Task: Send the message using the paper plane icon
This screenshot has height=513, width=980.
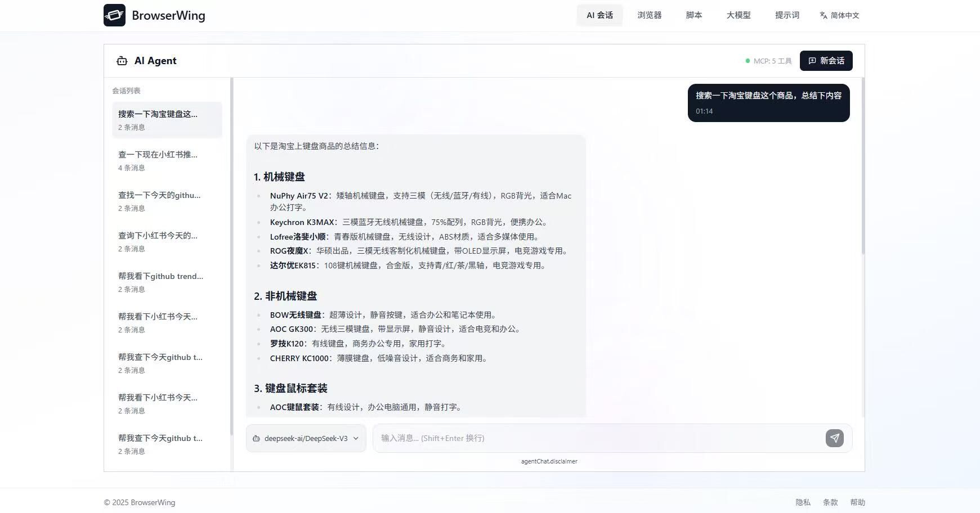Action: point(835,438)
